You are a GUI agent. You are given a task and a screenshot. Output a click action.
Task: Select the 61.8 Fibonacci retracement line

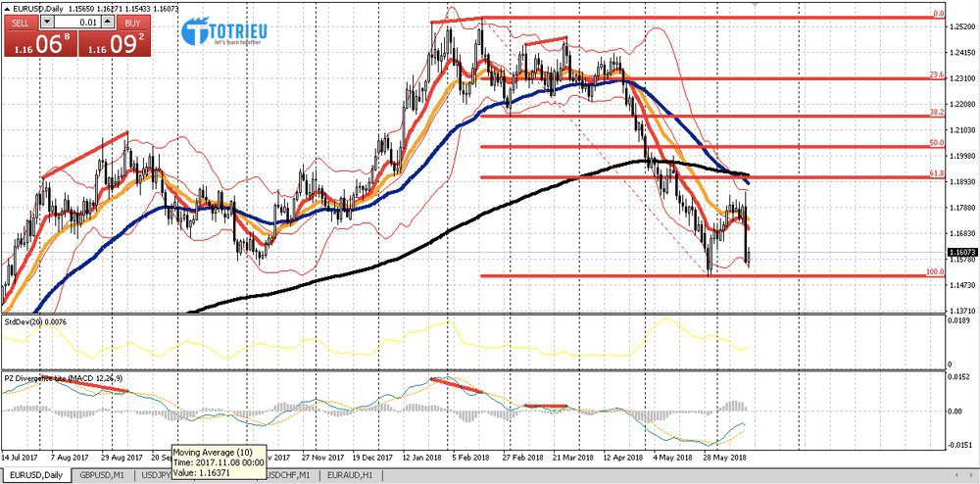tap(686, 177)
